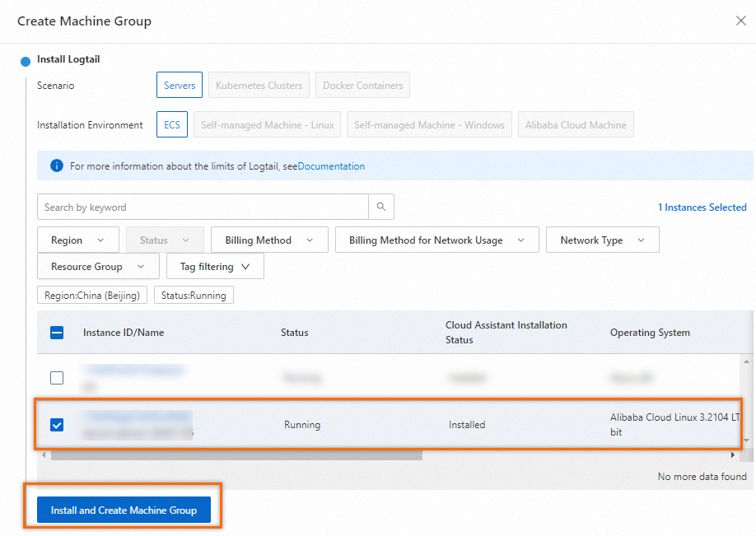Screen dimensions: 756x536
Task: Remove the Region:China (Beijing) filter tag
Action: click(92, 295)
